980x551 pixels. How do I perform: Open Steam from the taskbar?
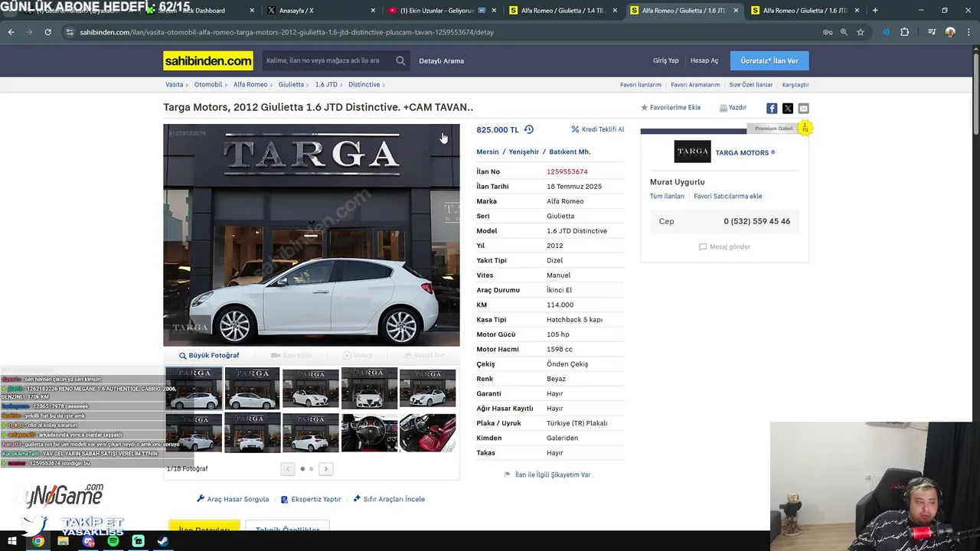click(x=163, y=541)
